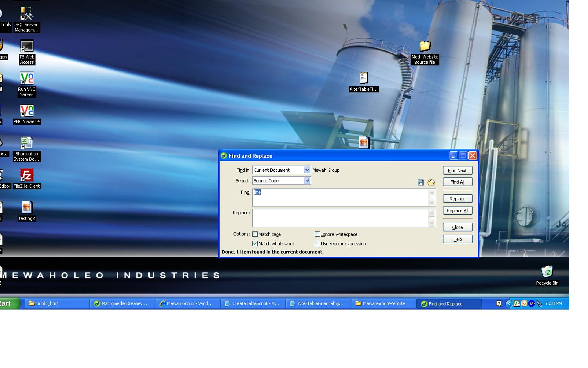Select the Mod_Website source file folder
The image size is (588, 368).
[425, 46]
